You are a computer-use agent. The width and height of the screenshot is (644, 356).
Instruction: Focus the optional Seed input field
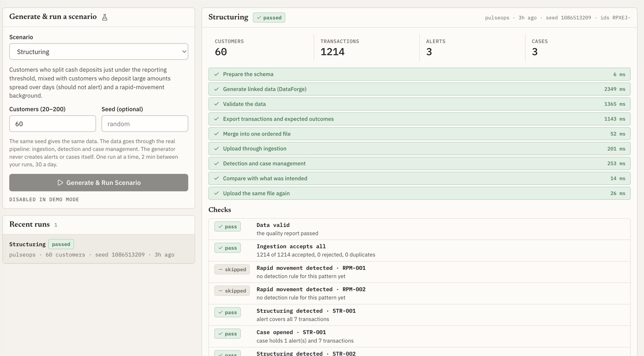pyautogui.click(x=144, y=124)
